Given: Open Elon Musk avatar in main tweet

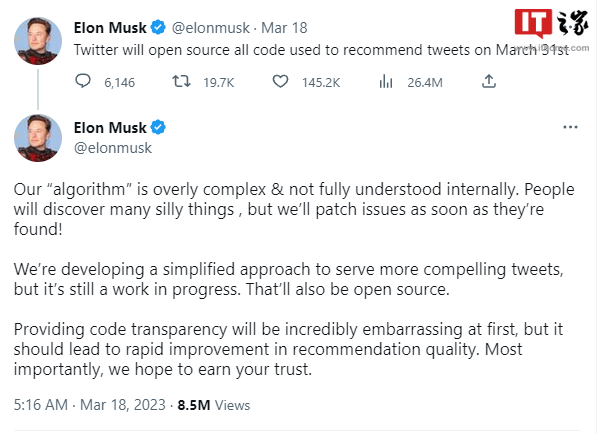Looking at the screenshot, I should point(38,138).
